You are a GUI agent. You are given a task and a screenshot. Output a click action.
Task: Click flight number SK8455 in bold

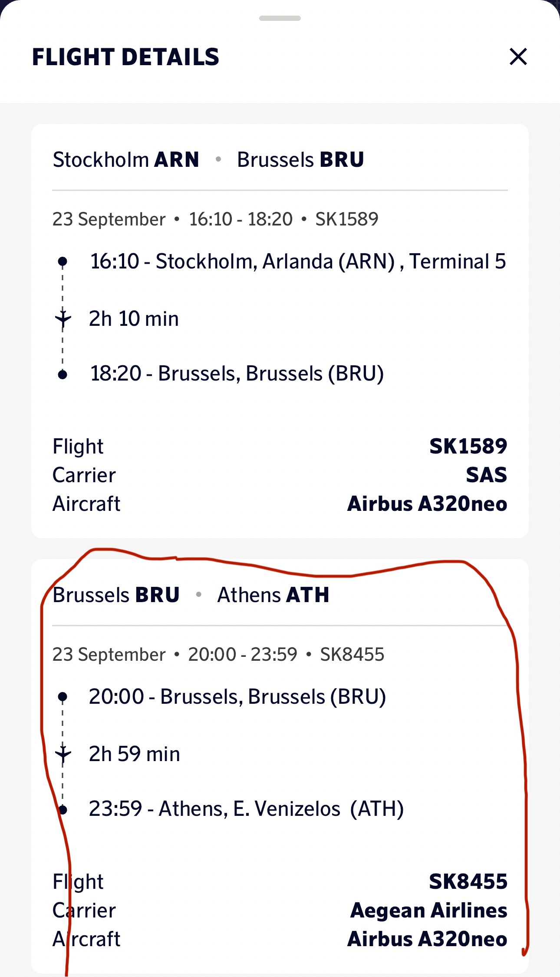click(468, 881)
